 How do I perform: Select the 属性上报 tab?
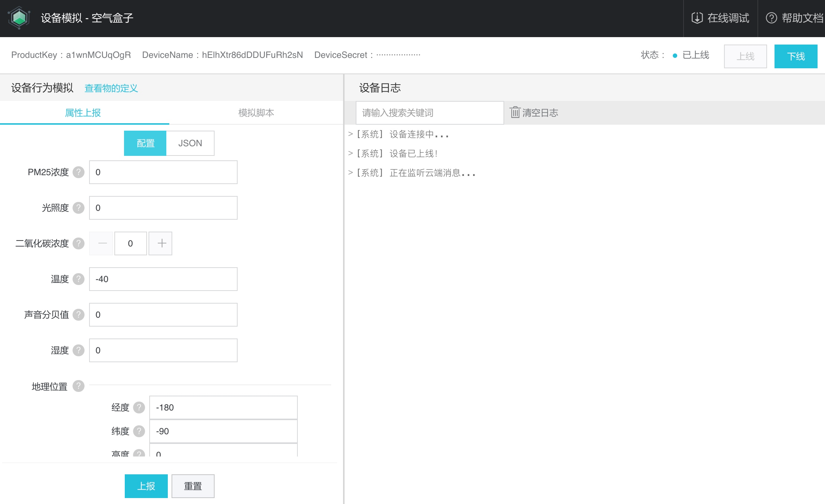pos(83,112)
